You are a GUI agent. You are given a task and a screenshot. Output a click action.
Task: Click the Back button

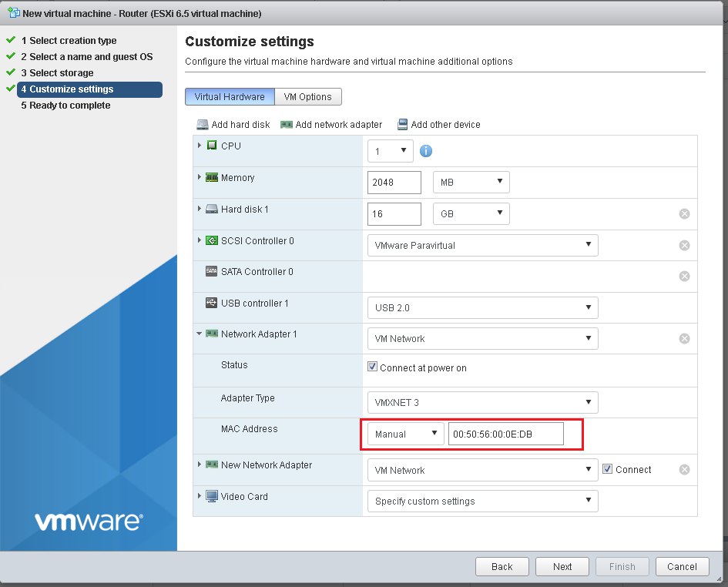(x=502, y=566)
